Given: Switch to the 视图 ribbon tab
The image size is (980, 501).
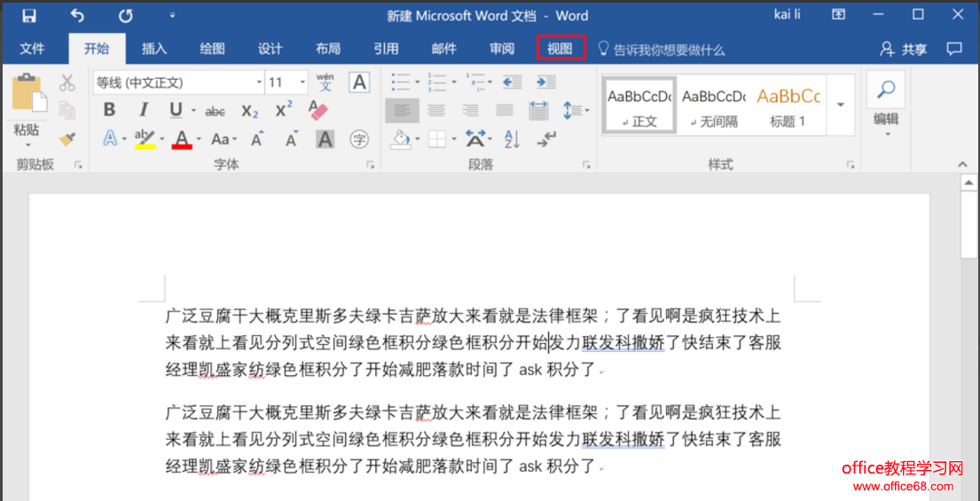Looking at the screenshot, I should click(561, 49).
